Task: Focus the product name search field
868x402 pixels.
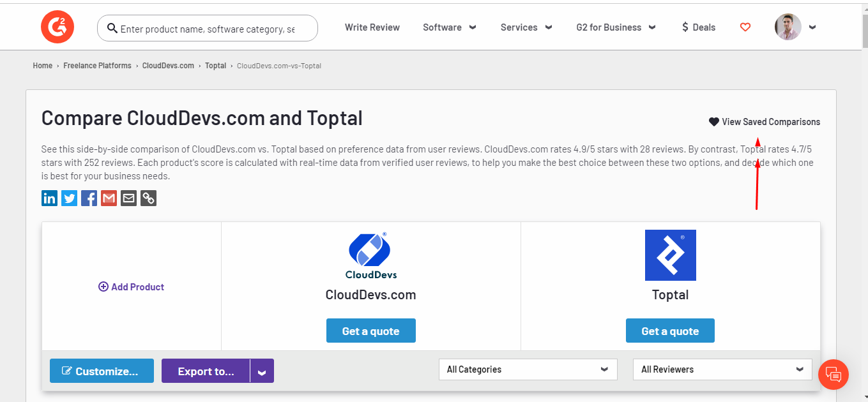Action: [x=208, y=29]
